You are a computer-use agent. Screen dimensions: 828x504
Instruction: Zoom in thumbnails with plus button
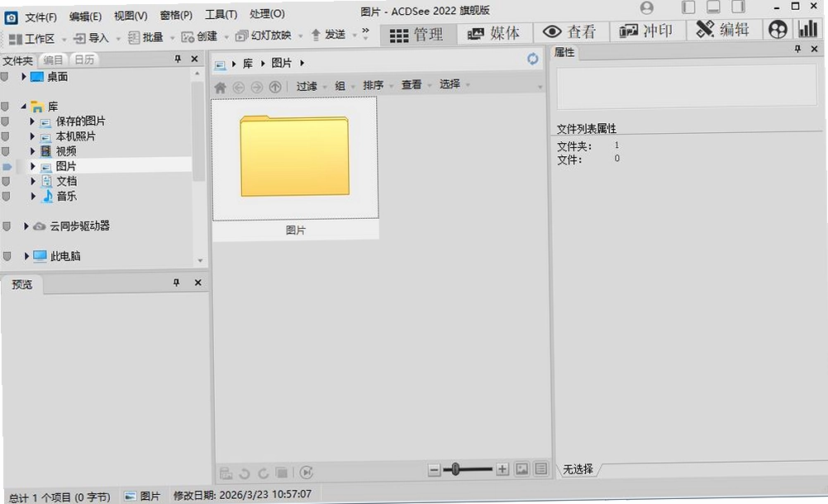pyautogui.click(x=502, y=469)
